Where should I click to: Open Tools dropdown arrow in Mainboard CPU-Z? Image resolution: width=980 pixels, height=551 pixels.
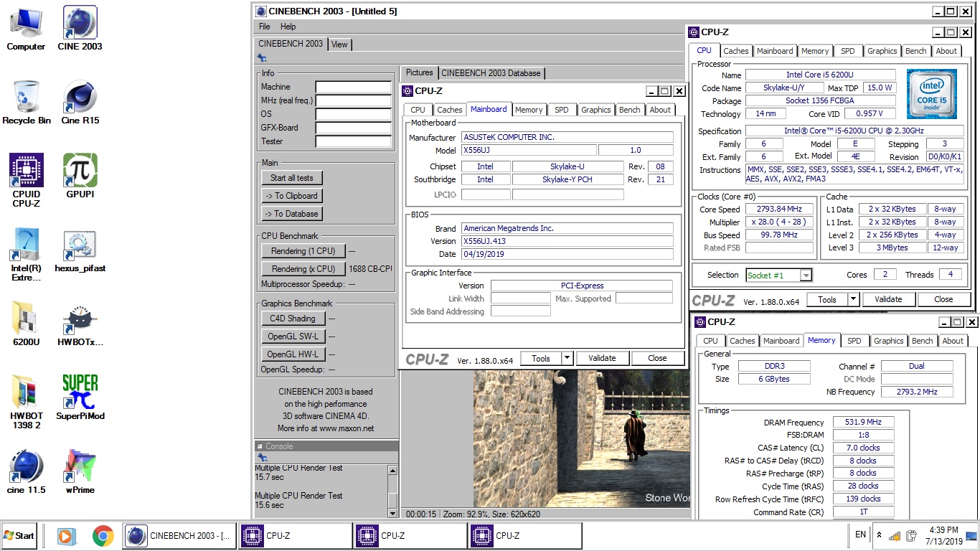coord(567,358)
